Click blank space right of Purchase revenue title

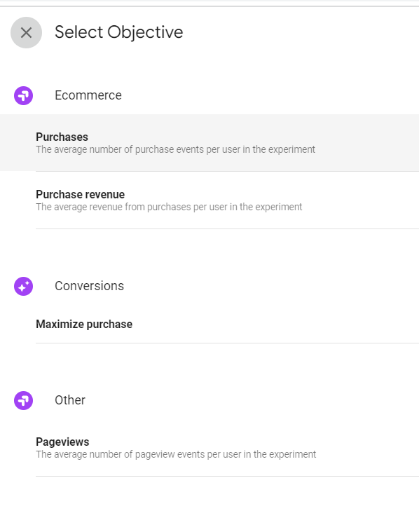click(x=271, y=194)
